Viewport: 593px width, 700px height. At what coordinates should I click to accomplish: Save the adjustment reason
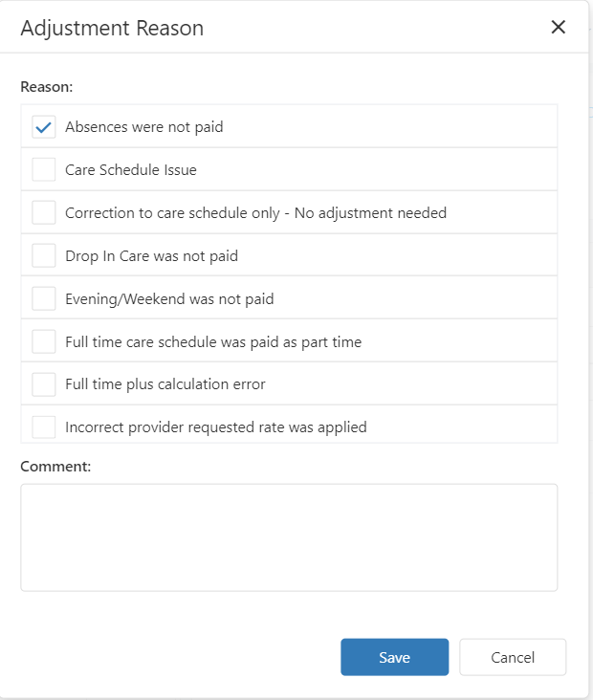[x=395, y=657]
